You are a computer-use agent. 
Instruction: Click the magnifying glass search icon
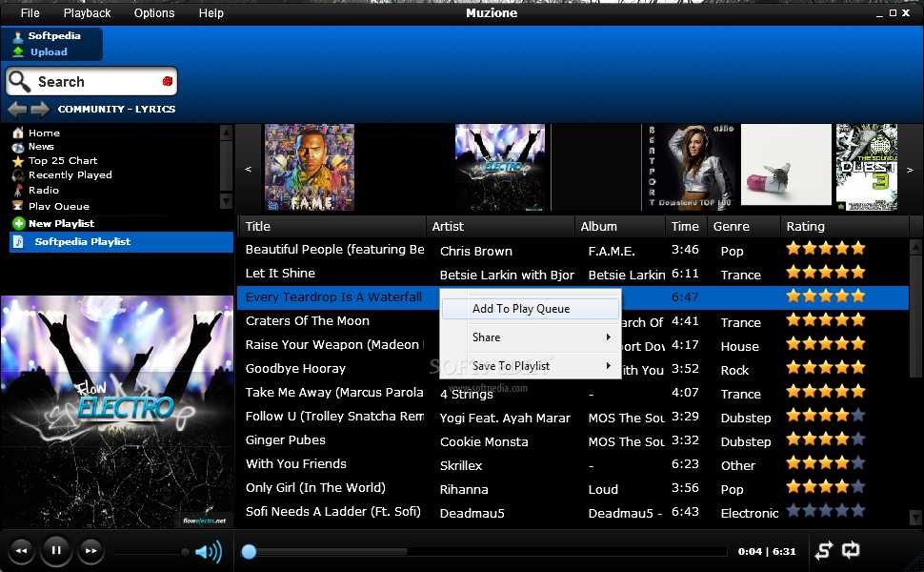(x=20, y=81)
